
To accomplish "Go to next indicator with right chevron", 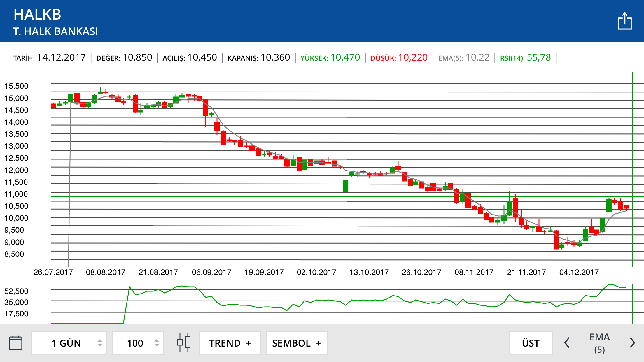I will click(x=632, y=343).
